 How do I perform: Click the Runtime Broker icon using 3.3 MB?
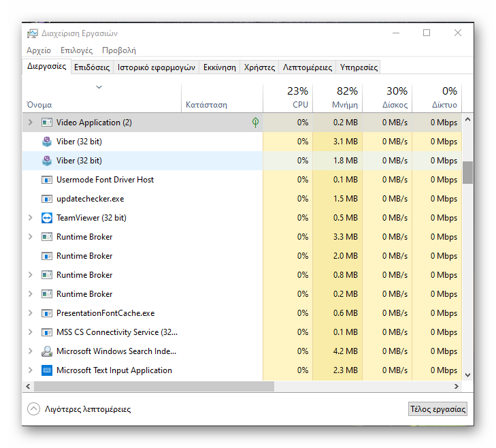coord(47,237)
